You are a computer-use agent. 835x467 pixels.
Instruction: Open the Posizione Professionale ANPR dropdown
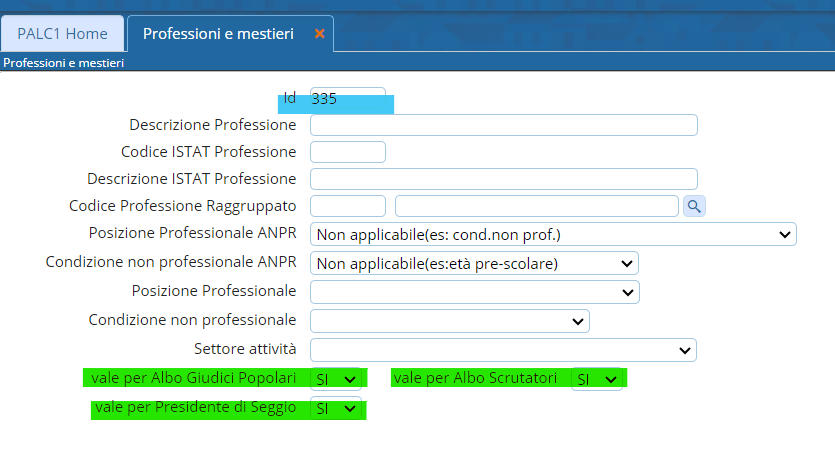click(x=553, y=235)
